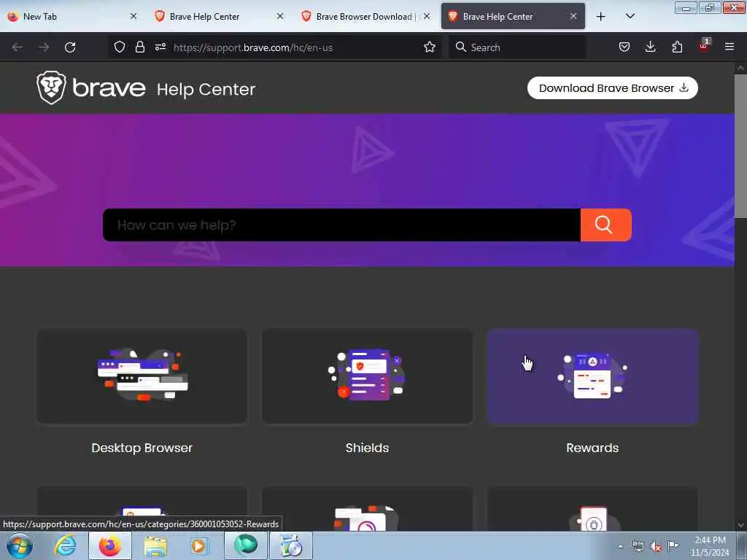Click the Rewards label
The height and width of the screenshot is (560, 747).
tap(592, 448)
